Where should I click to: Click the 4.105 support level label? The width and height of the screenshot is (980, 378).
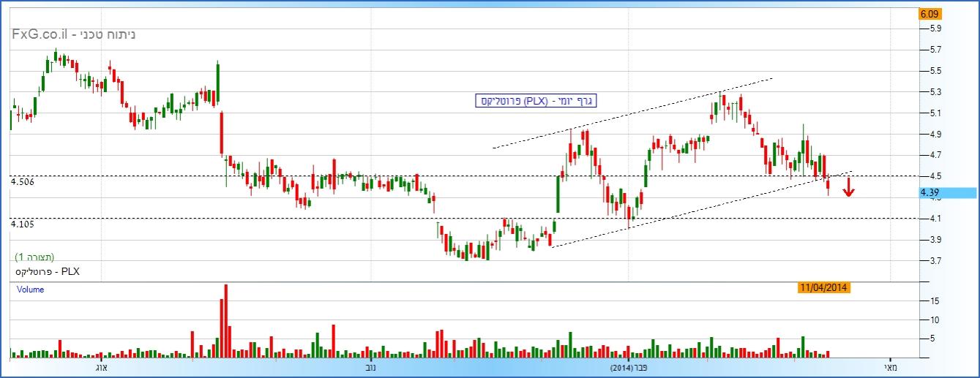(23, 224)
